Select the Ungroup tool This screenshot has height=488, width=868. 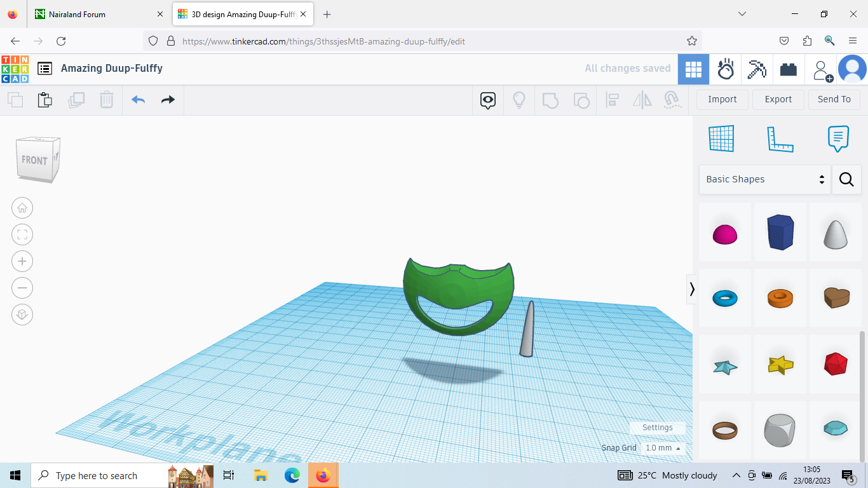click(x=581, y=100)
